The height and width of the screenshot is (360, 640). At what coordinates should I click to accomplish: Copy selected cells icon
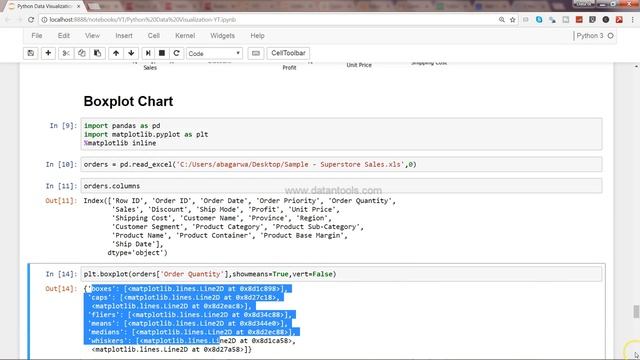[82, 53]
